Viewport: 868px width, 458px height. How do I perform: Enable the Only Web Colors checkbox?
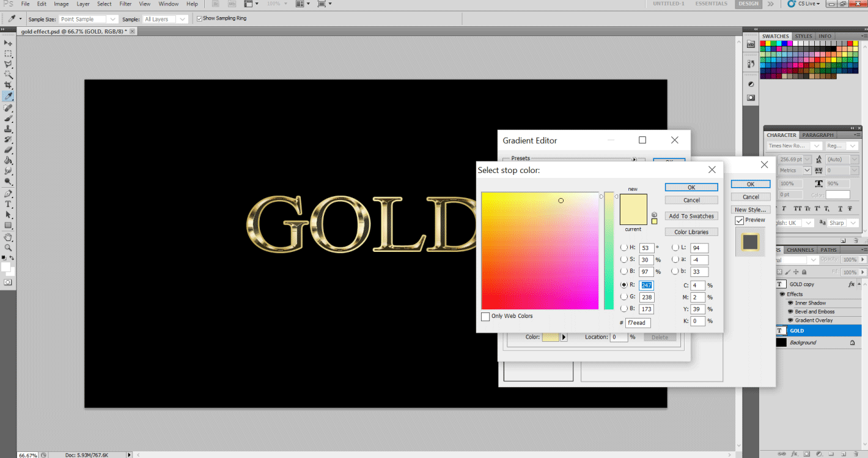pyautogui.click(x=485, y=316)
